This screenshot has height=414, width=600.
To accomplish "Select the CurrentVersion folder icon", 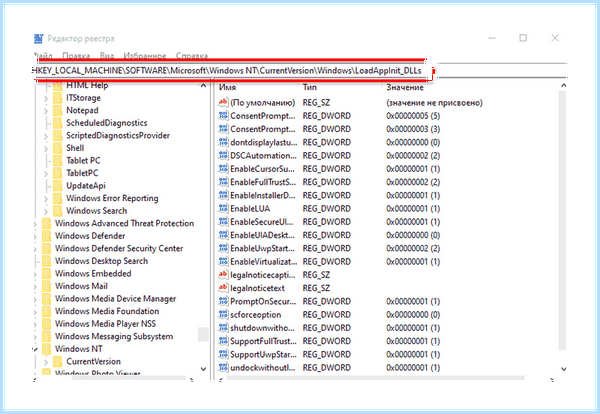I will [x=57, y=362].
